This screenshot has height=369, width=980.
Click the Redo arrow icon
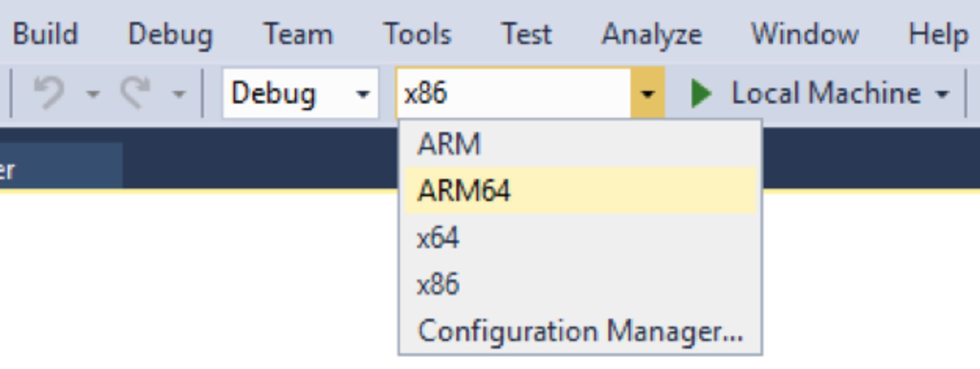(x=136, y=93)
